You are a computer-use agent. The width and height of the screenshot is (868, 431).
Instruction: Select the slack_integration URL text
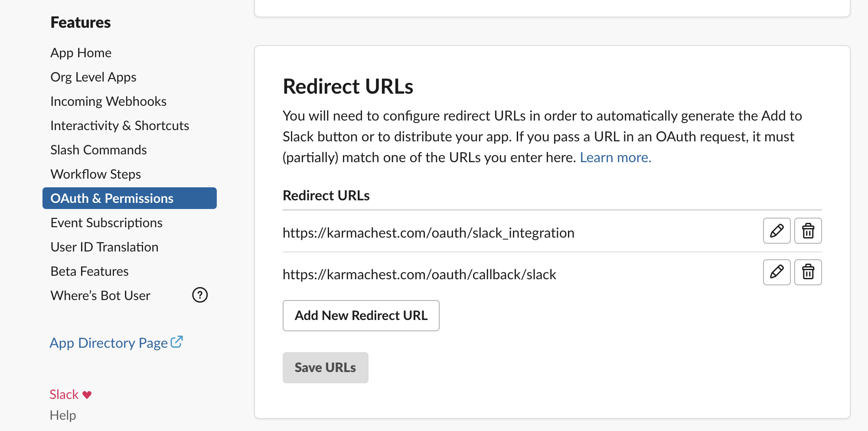click(x=428, y=233)
